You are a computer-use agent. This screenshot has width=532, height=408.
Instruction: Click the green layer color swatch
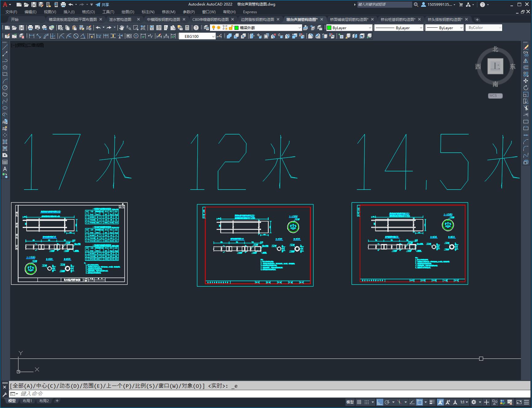pos(237,28)
